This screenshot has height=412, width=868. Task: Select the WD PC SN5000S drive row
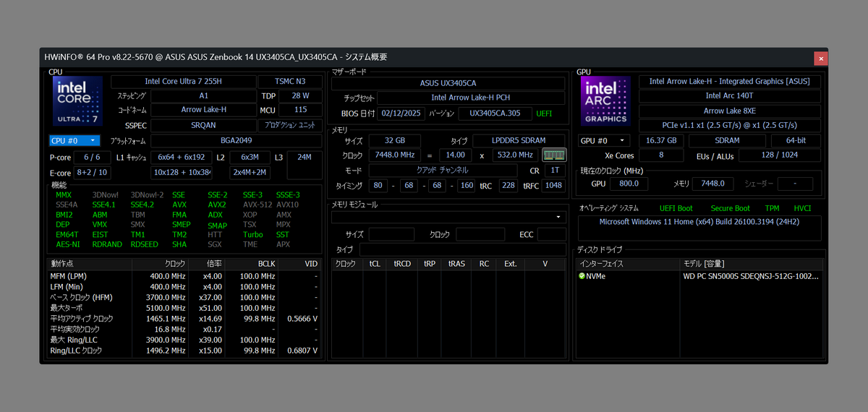coord(750,276)
